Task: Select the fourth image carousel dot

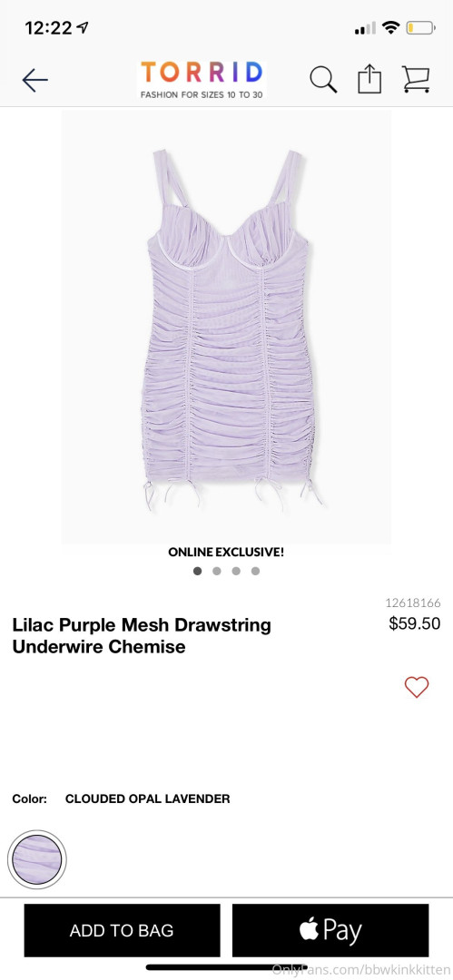Action: pyautogui.click(x=255, y=571)
